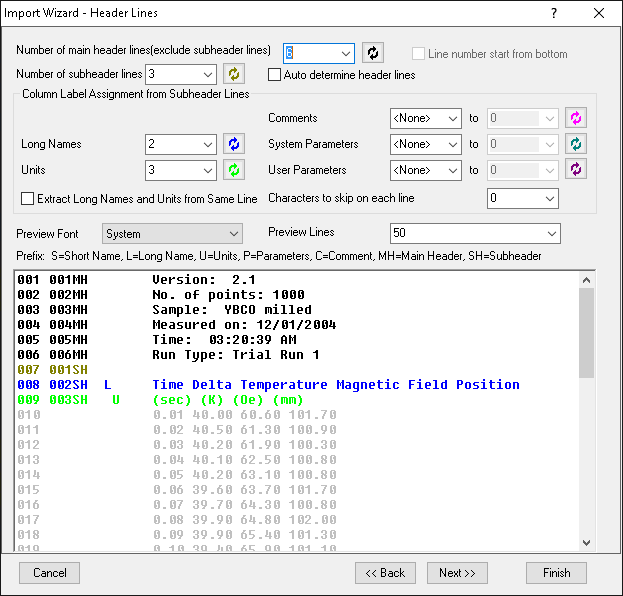Click black refresh icon beside main header lines

[373, 53]
